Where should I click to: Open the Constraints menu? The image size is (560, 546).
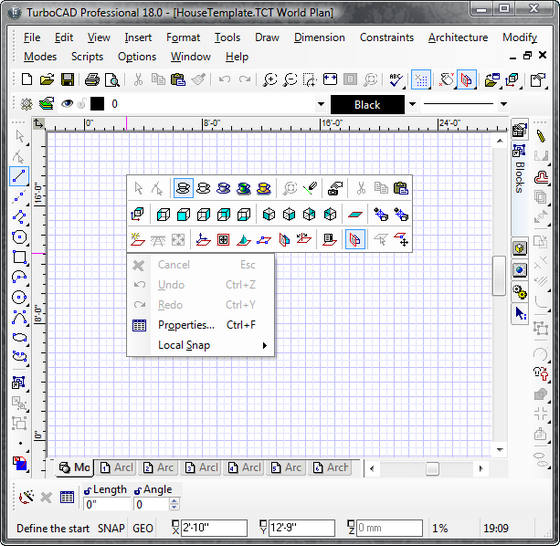(387, 37)
